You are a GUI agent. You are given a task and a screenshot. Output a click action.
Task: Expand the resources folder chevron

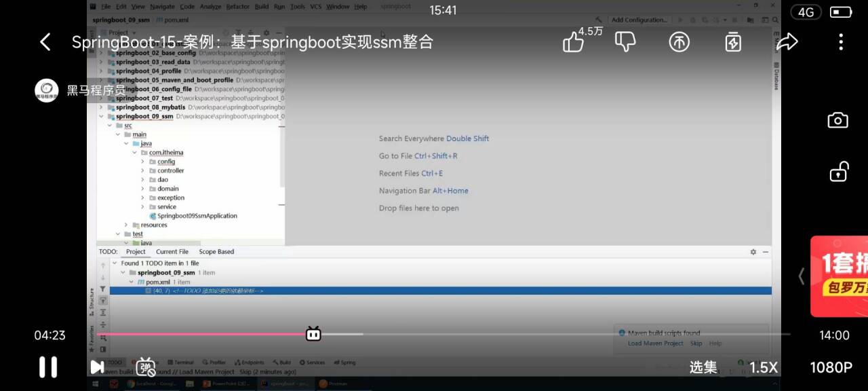click(x=126, y=225)
